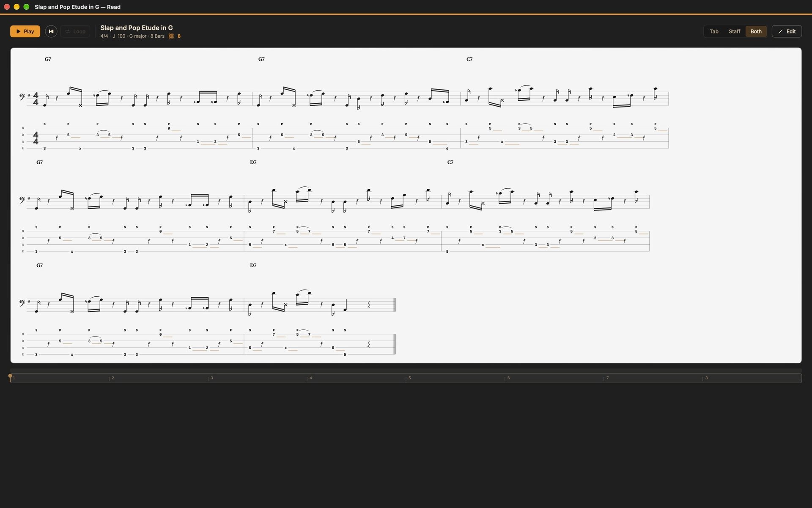The height and width of the screenshot is (508, 812).
Task: Select the Both view option
Action: (x=756, y=31)
